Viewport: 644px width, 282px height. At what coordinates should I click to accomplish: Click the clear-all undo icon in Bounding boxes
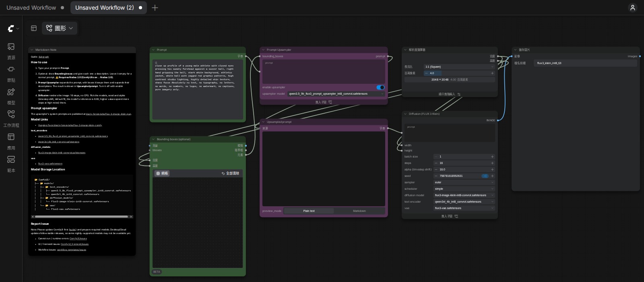point(223,174)
